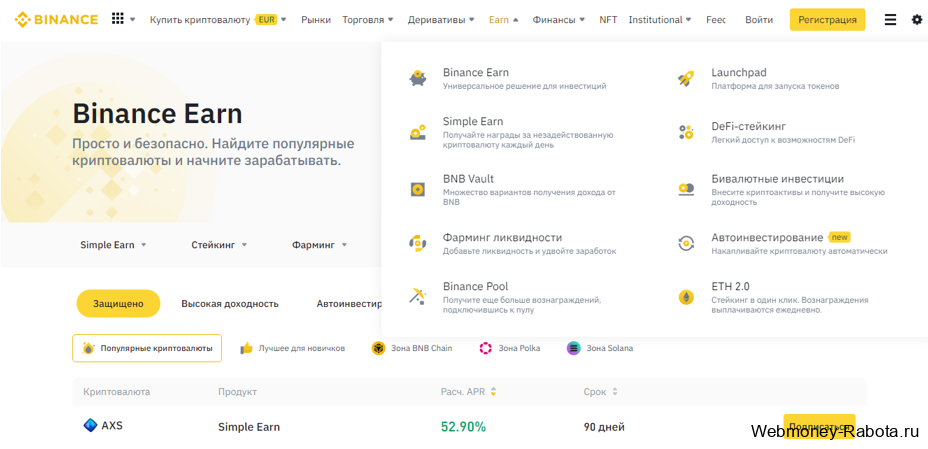Screen dimensions: 928x449
Task: Open the Рынки page
Action: tap(316, 20)
